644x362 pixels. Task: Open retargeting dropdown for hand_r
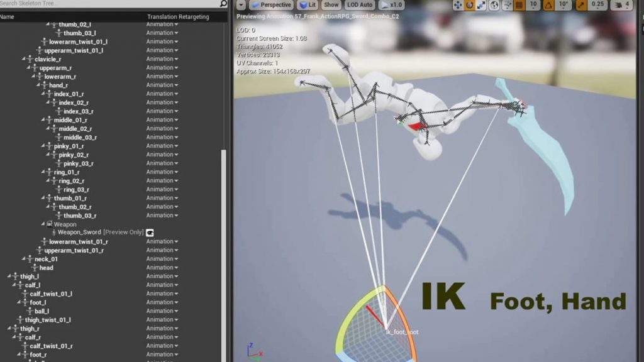click(162, 85)
